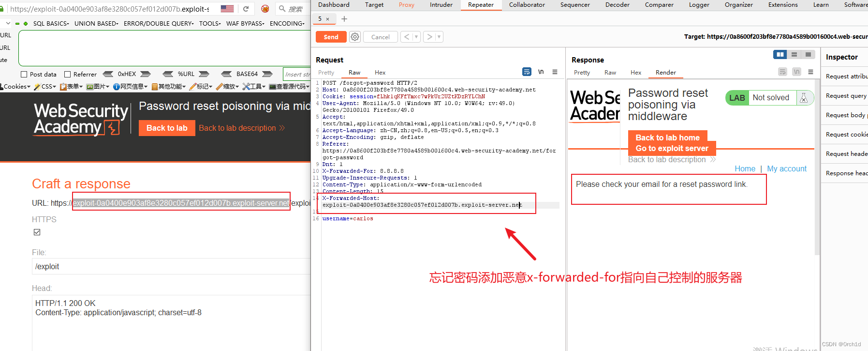
Task: Click the Cancel button in Repeater
Action: pyautogui.click(x=381, y=37)
